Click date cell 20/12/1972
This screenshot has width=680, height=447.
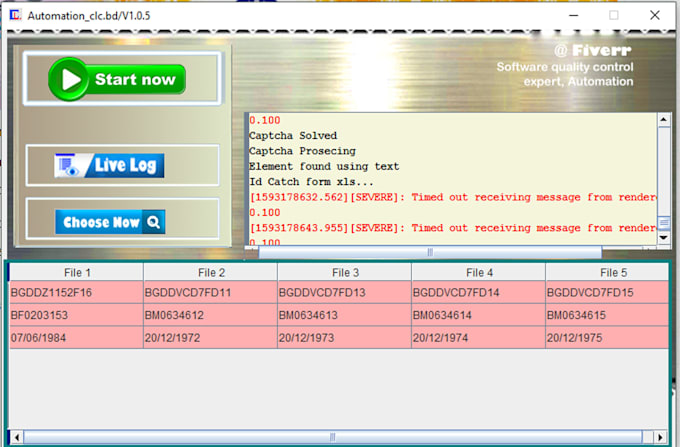pos(211,337)
